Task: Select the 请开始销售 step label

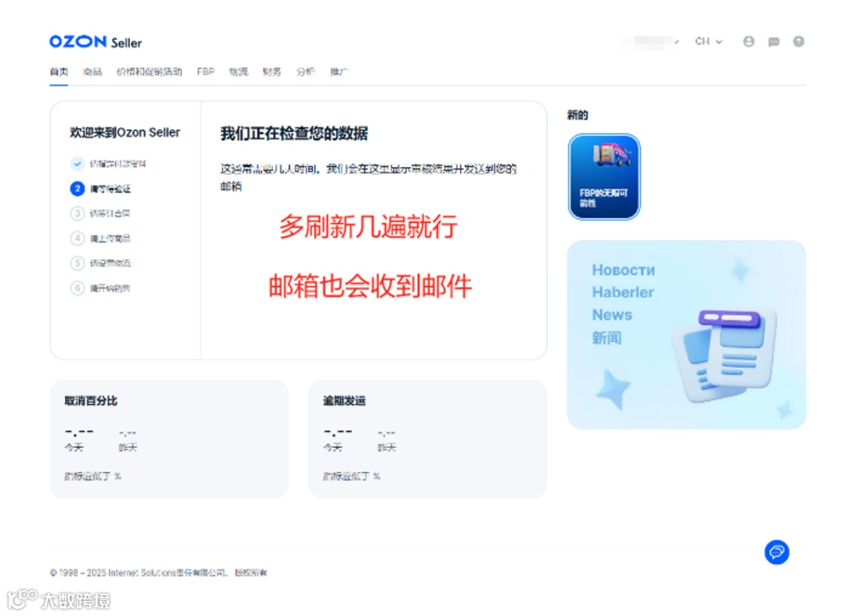Action: 110,289
